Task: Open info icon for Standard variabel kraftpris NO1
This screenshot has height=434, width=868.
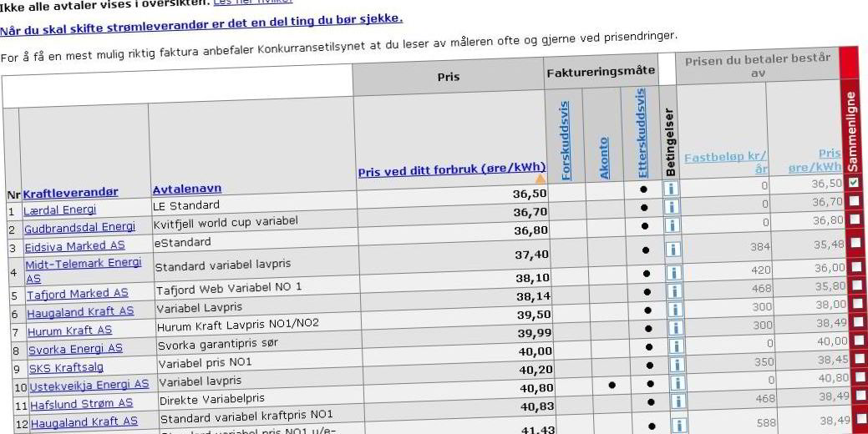Action: tap(677, 402)
